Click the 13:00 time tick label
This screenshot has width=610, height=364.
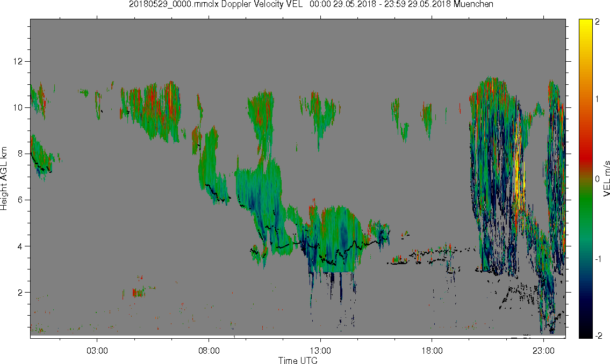click(x=320, y=351)
